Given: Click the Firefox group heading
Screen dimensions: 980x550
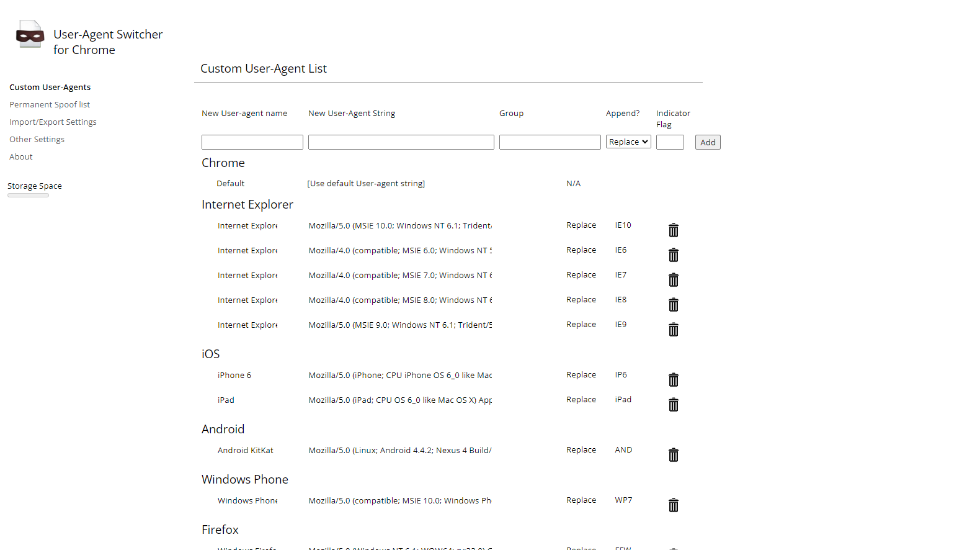Looking at the screenshot, I should tap(220, 530).
